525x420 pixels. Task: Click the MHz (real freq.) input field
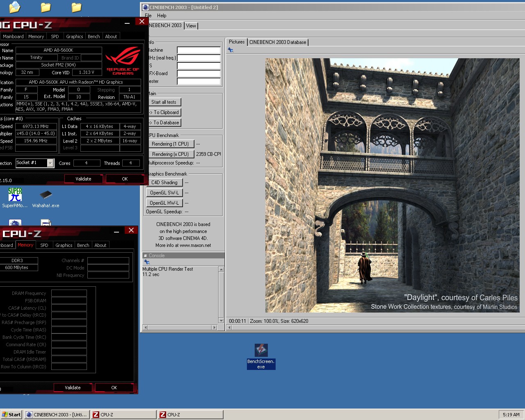click(199, 58)
